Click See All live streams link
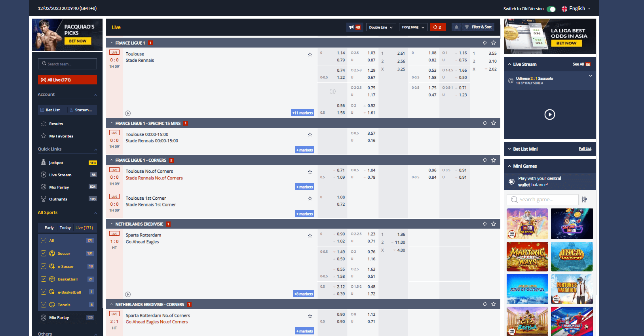The height and width of the screenshot is (336, 644). [x=578, y=64]
